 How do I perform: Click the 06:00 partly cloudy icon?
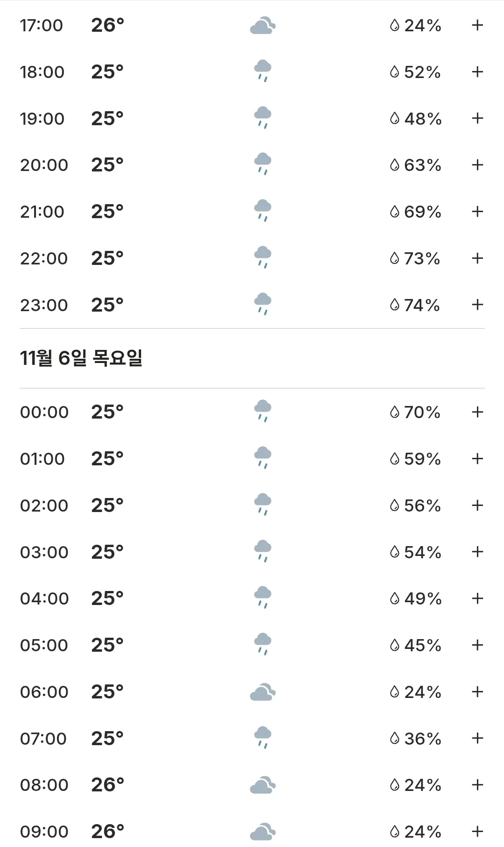pos(263,692)
